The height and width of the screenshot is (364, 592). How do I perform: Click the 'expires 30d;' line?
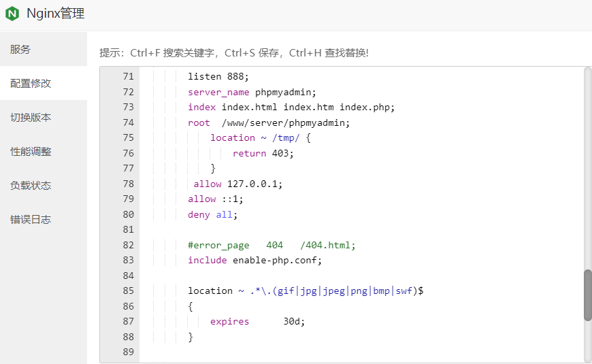coord(257,321)
